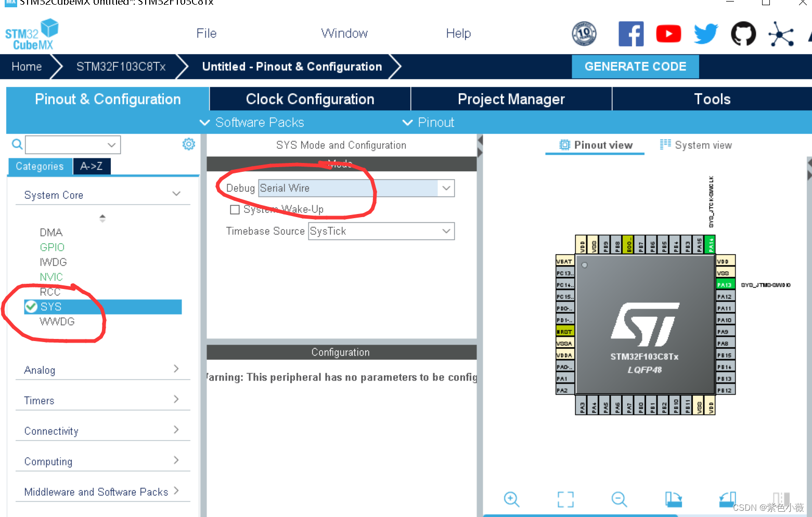
Task: Open the ST community network icon
Action: [781, 34]
